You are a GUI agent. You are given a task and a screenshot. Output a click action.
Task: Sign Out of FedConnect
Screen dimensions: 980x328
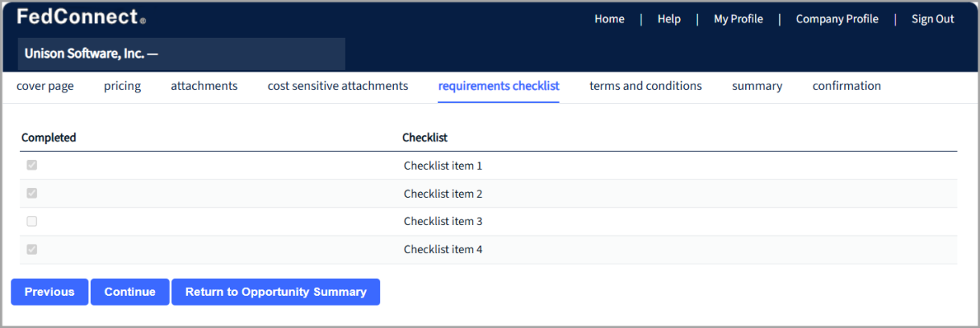tap(933, 19)
